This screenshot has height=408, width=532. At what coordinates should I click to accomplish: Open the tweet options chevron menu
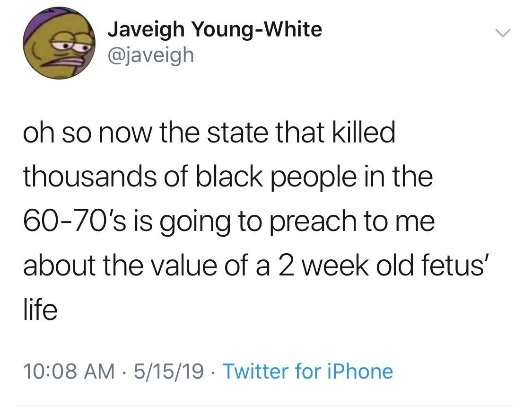tap(503, 33)
